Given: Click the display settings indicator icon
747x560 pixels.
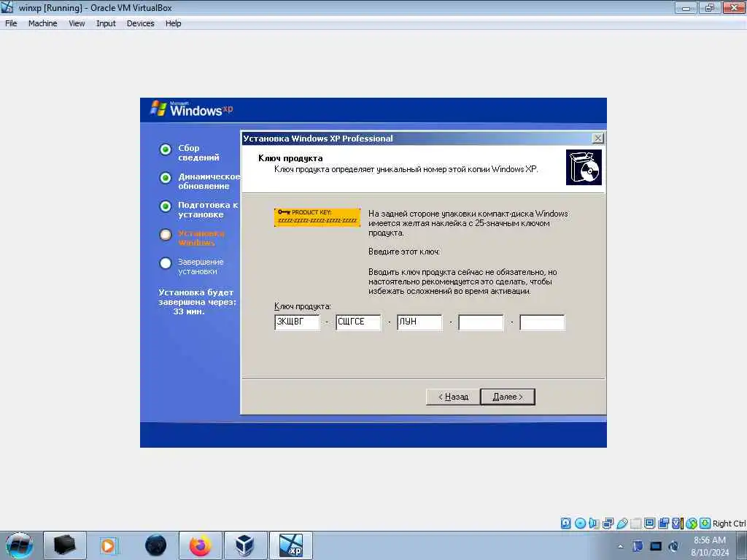Looking at the screenshot, I should pyautogui.click(x=649, y=524).
